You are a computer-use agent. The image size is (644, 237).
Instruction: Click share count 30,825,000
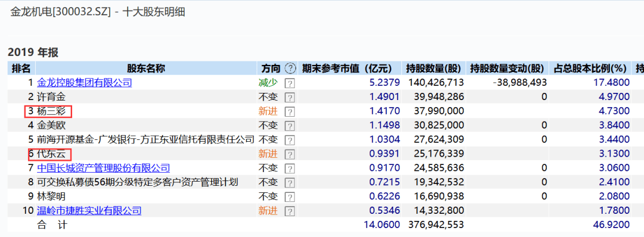pos(439,125)
